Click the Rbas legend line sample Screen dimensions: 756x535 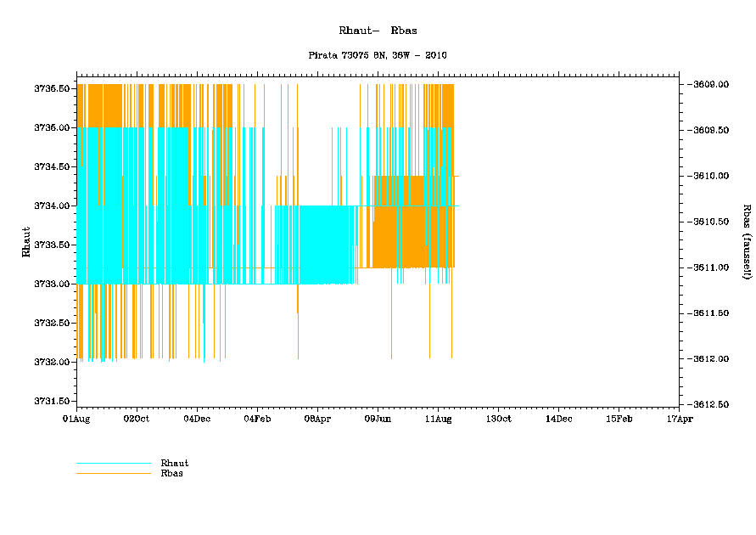click(113, 473)
